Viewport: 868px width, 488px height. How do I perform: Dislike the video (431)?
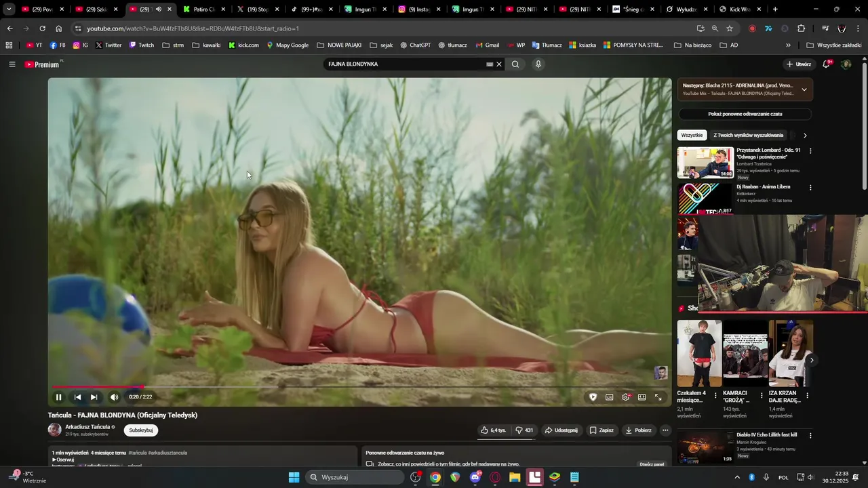(524, 430)
